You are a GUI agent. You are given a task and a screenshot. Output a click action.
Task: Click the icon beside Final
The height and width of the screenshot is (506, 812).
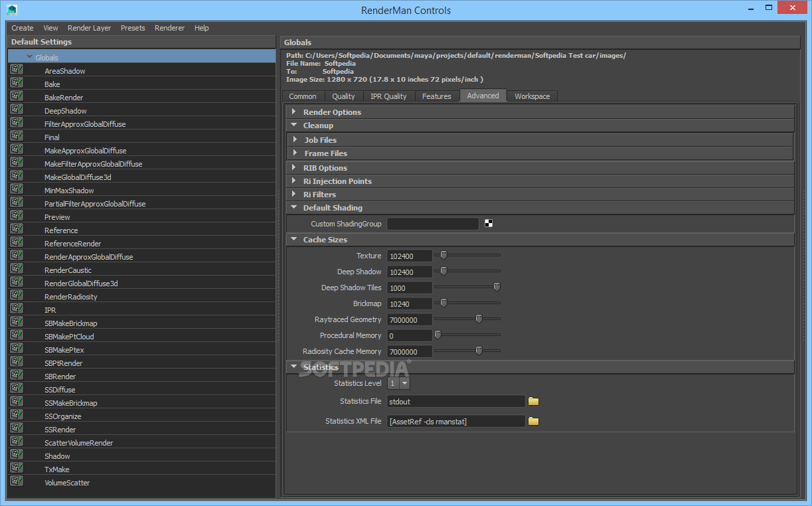[x=17, y=136]
